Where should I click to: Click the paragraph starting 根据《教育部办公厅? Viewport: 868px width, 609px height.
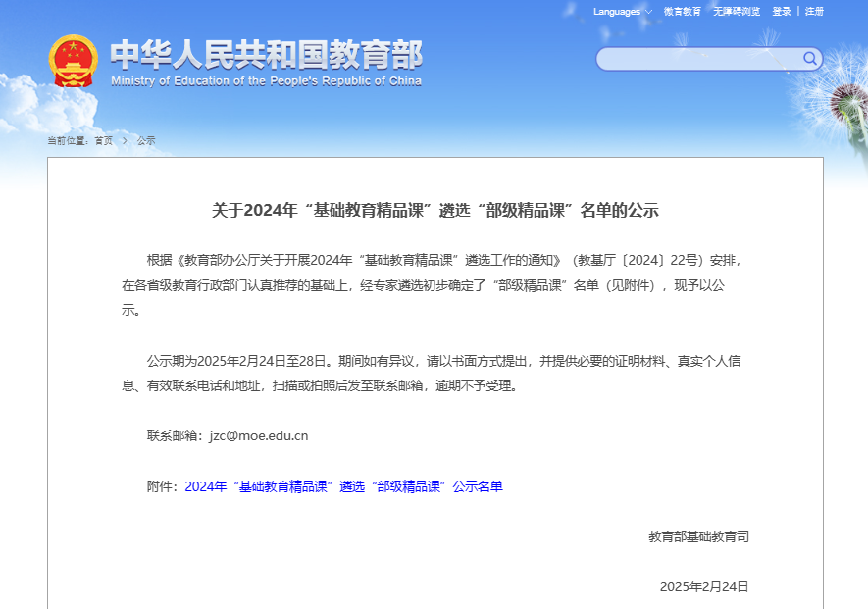point(432,285)
